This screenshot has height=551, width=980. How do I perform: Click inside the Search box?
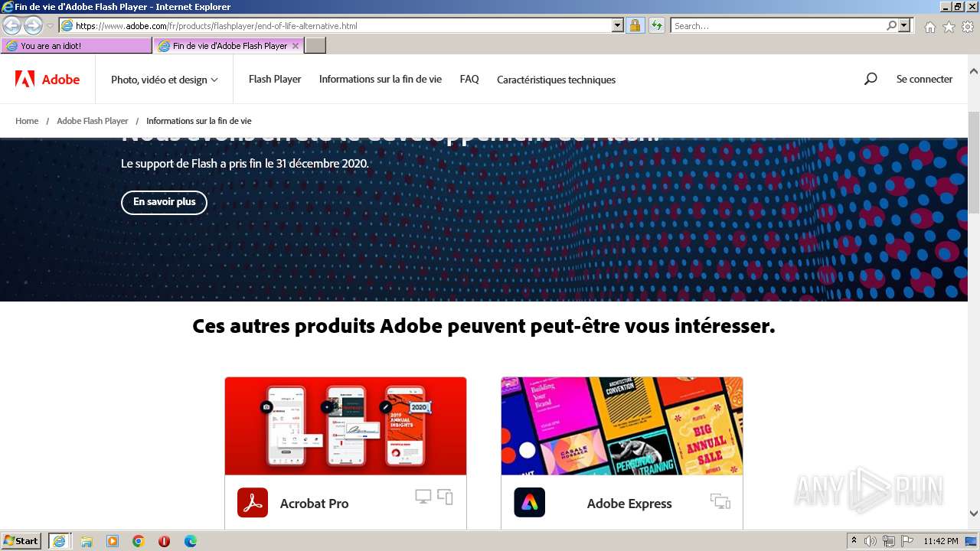click(x=778, y=26)
